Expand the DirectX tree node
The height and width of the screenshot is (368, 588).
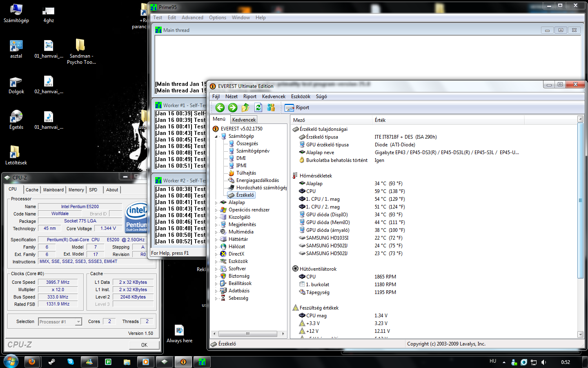coord(216,254)
